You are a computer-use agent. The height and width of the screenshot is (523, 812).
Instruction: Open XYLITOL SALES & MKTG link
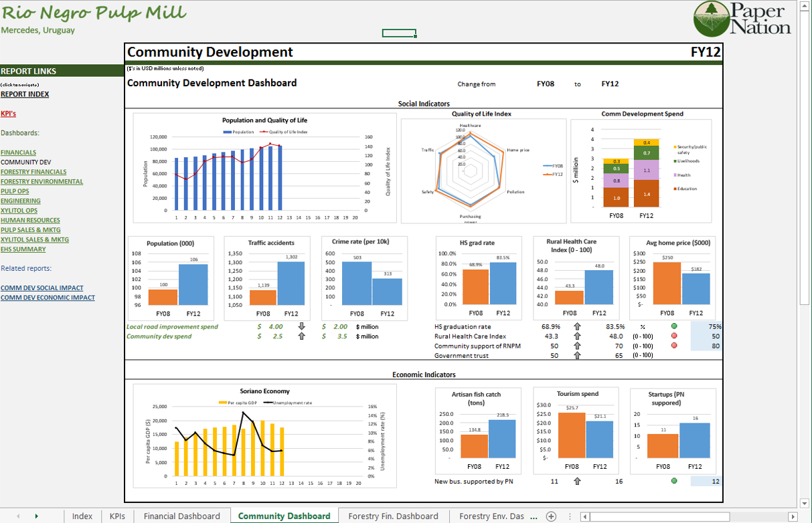[x=35, y=239]
